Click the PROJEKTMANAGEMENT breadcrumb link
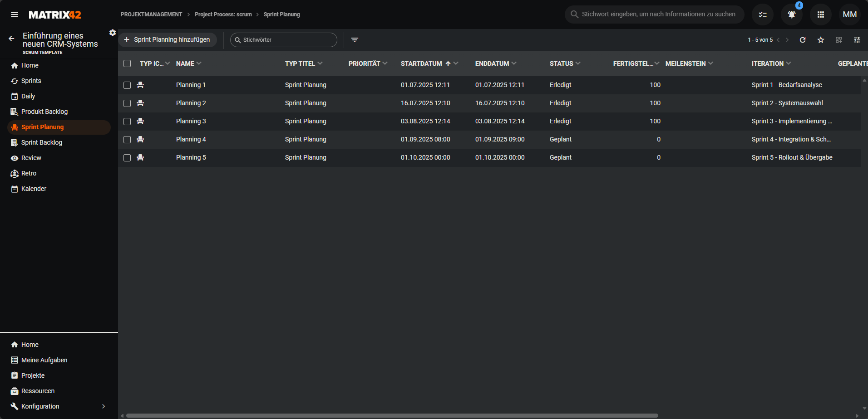 (151, 15)
